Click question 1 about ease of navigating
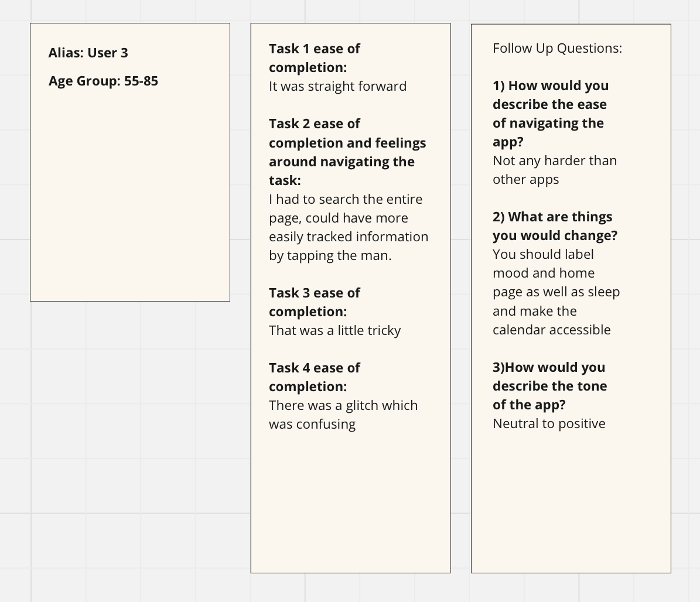 pos(551,114)
